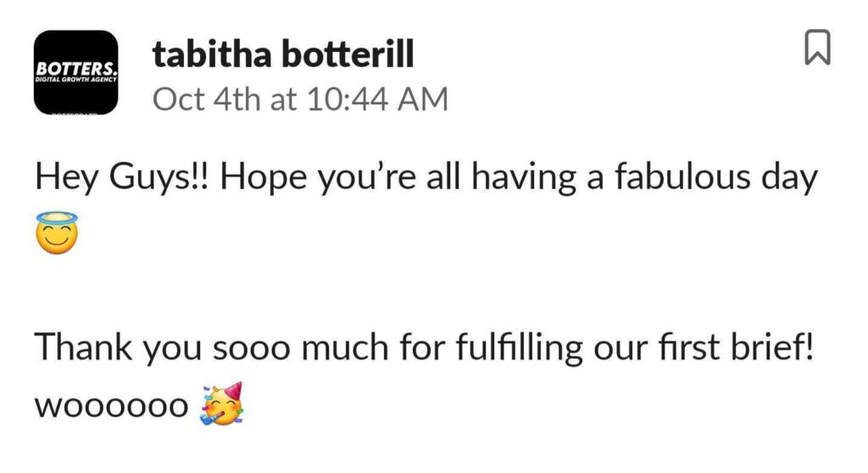The image size is (868, 473).
Task: Click the party face emoji
Action: (x=221, y=402)
